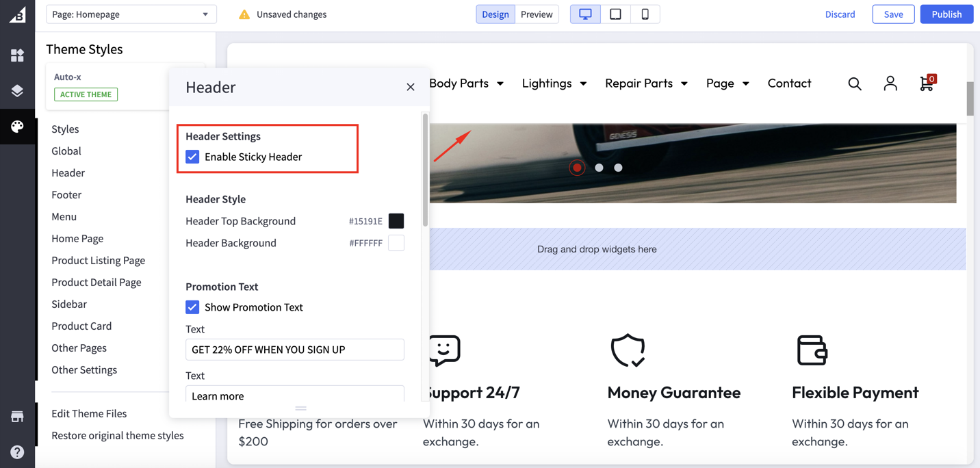Screen dimensions: 980x468
Task: Uncheck Show Promotion Text
Action: click(192, 307)
